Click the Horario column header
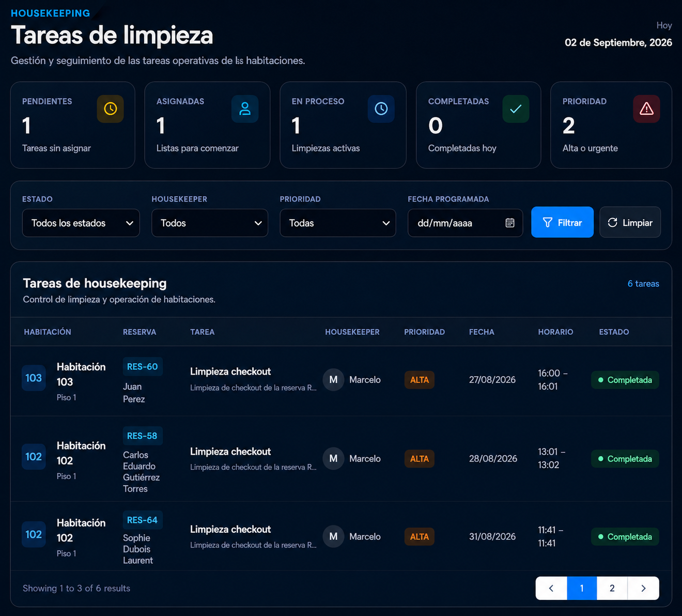The image size is (682, 616). pos(555,332)
